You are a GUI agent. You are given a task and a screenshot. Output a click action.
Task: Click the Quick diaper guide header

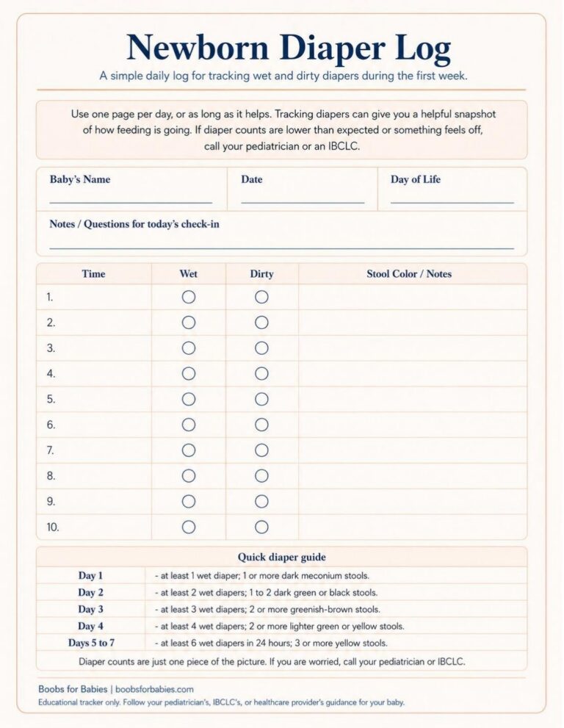[282, 557]
